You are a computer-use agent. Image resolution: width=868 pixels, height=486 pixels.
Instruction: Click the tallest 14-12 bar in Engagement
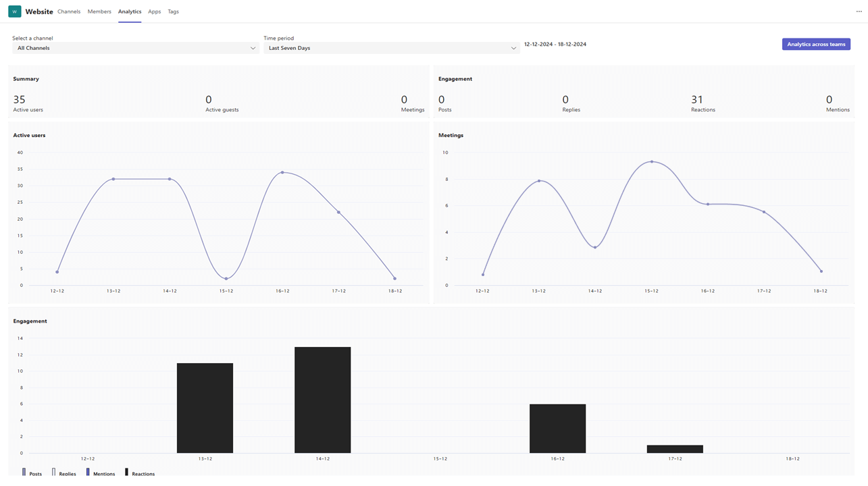pos(322,400)
